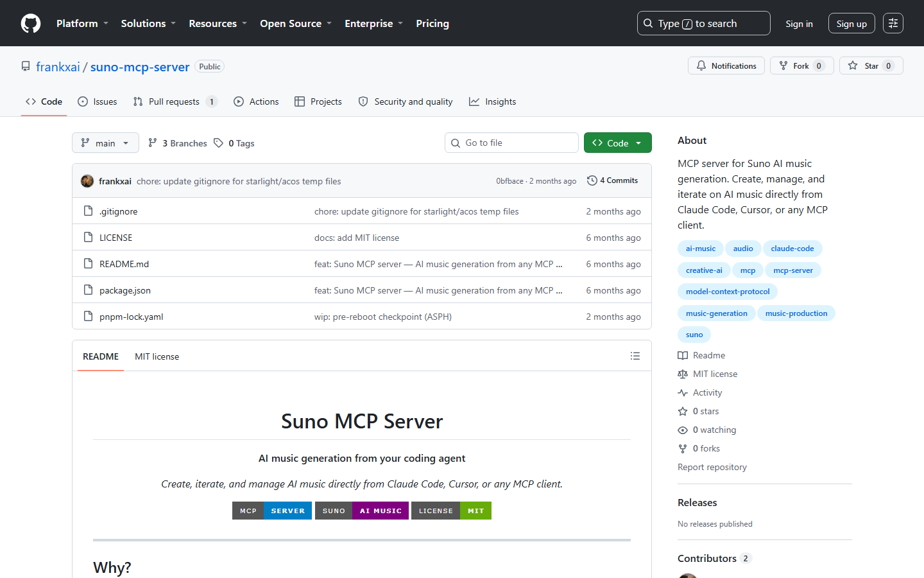This screenshot has width=924, height=578.
Task: Switch to the Issues tab
Action: pyautogui.click(x=98, y=101)
